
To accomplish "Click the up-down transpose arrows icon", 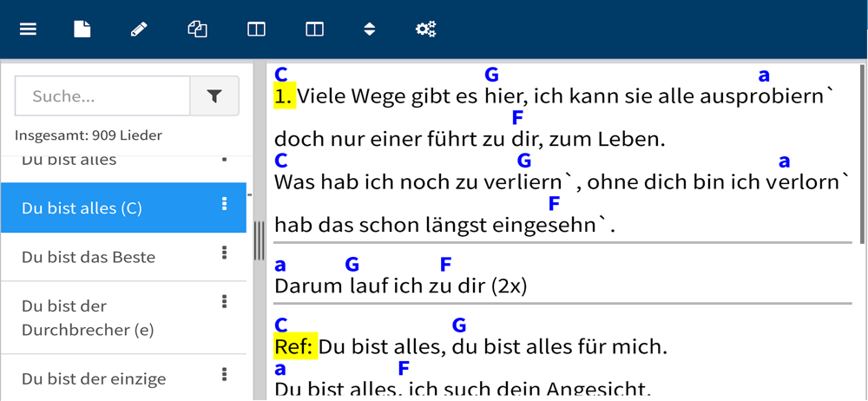I will [370, 29].
